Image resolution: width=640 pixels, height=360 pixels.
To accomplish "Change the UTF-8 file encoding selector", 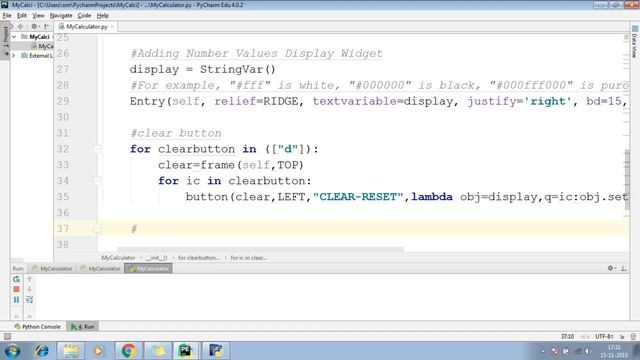I will (x=604, y=336).
